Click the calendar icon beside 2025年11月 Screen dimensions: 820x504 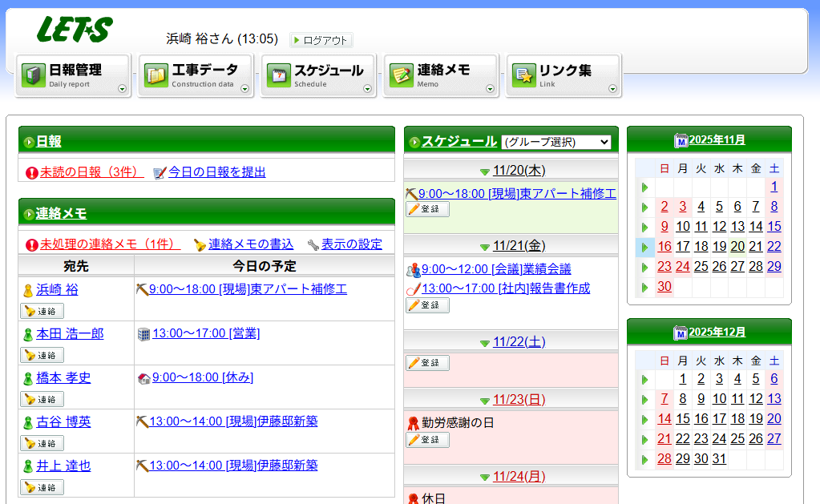(x=681, y=140)
